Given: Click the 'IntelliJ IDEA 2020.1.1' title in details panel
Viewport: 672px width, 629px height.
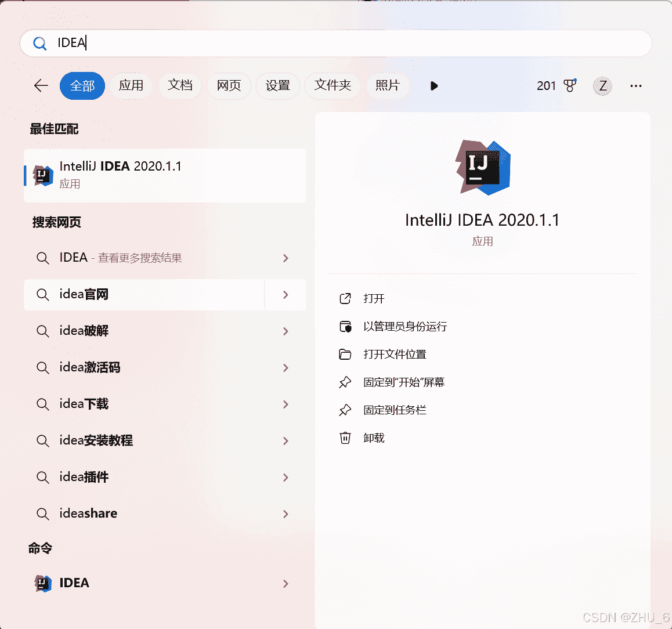Looking at the screenshot, I should click(482, 220).
